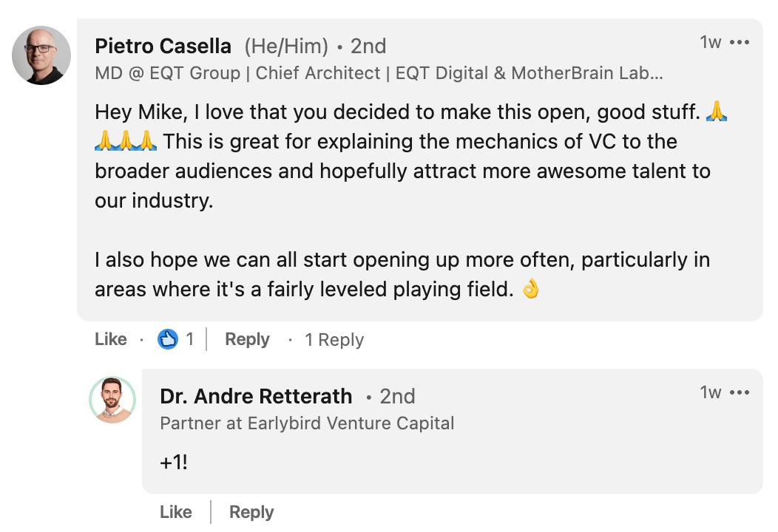The width and height of the screenshot is (778, 532).
Task: Reply to Pietro Casella's comment
Action: point(247,340)
